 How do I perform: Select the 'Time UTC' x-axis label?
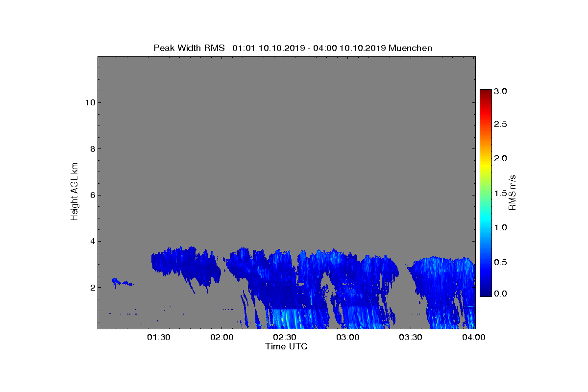point(286,346)
